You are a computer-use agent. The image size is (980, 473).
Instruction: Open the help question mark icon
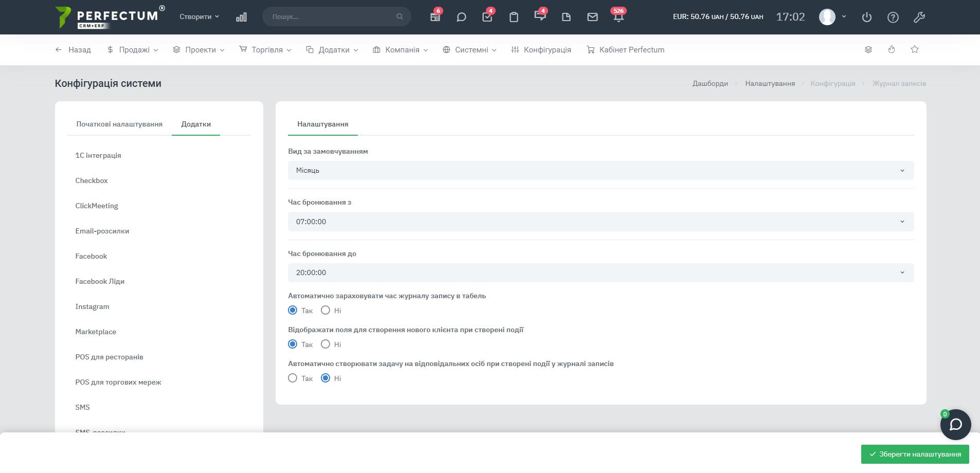(x=893, y=17)
